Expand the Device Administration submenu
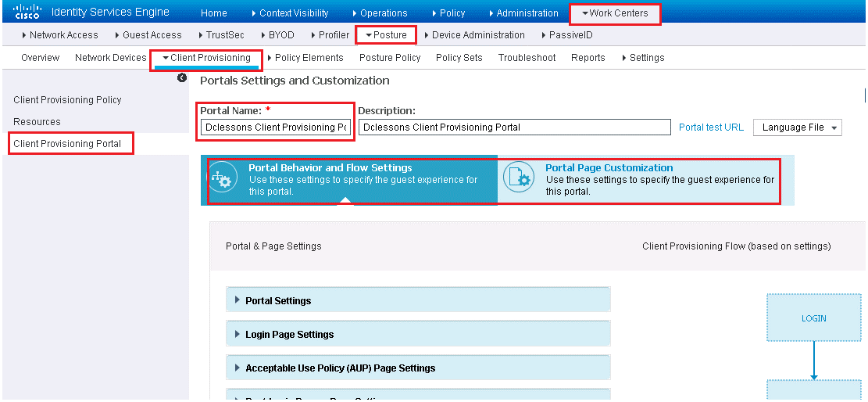 (x=474, y=35)
